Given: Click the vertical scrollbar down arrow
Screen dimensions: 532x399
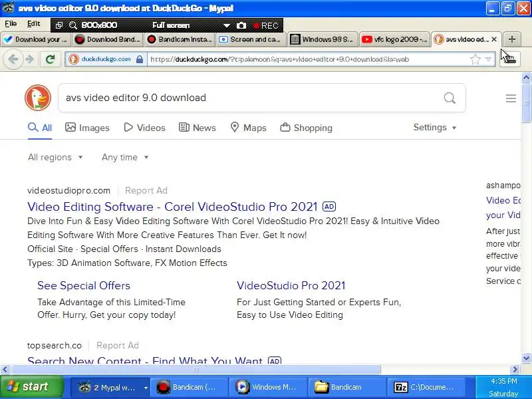Looking at the screenshot, I should pos(526,358).
